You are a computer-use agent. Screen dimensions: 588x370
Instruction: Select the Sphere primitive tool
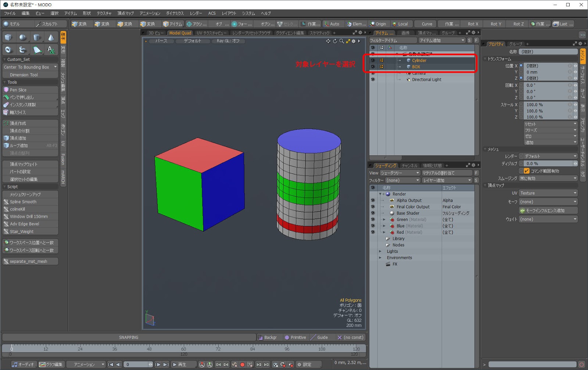[23, 37]
